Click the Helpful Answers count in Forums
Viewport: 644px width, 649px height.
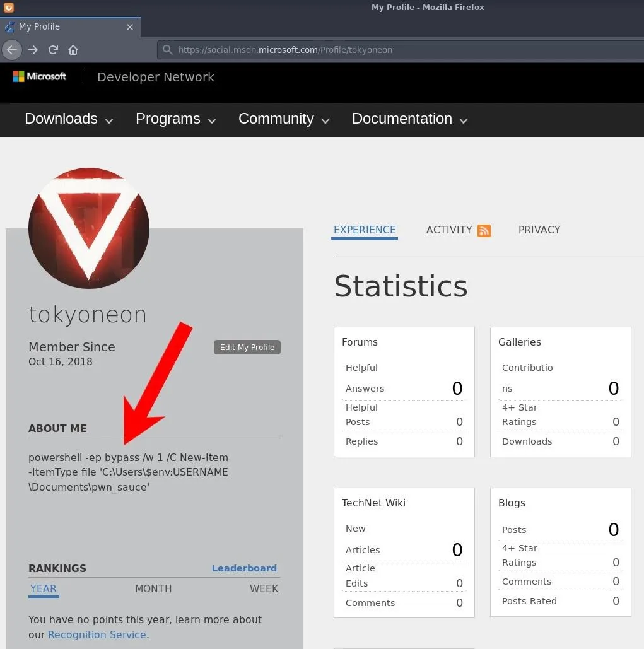point(457,389)
